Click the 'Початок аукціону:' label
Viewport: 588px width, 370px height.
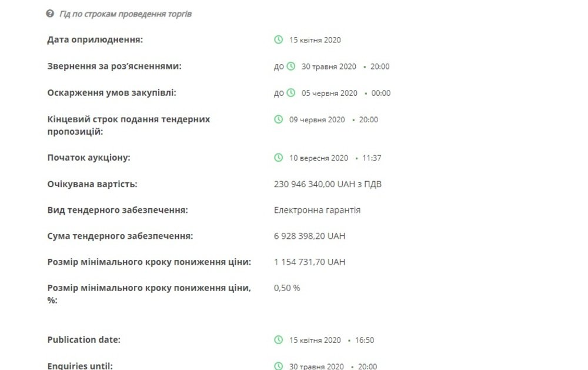point(89,158)
